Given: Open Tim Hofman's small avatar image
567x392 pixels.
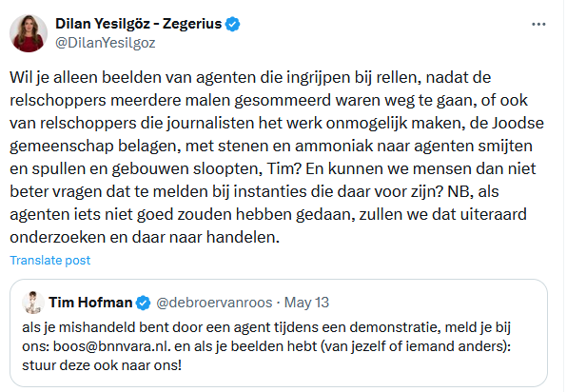Looking at the screenshot, I should coord(33,303).
